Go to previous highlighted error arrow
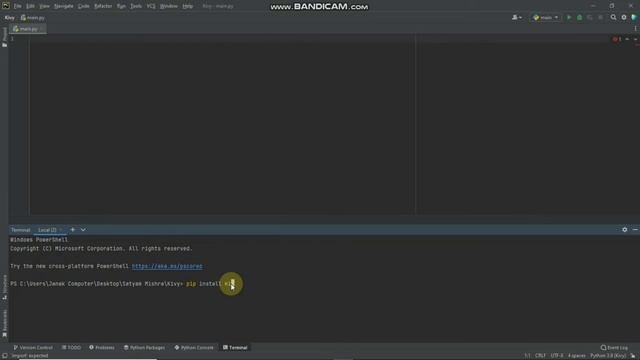Viewport: 640px width, 360px height. coord(627,39)
